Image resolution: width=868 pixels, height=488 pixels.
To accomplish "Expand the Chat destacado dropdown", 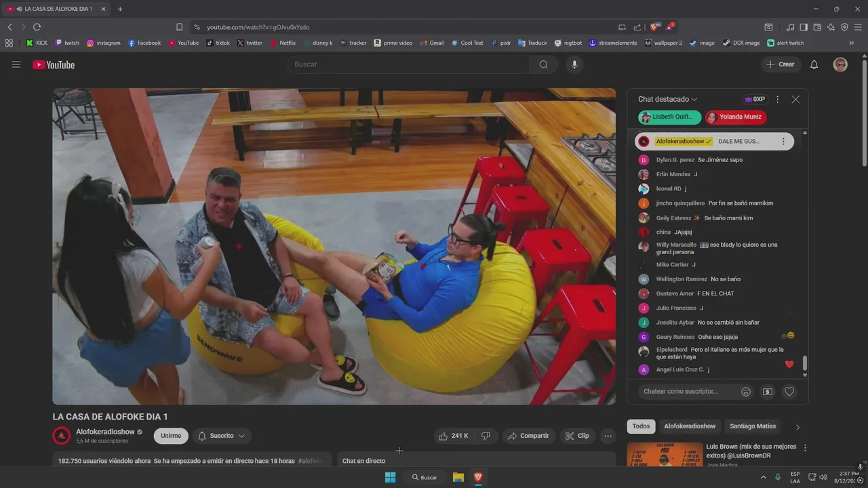I will [667, 99].
